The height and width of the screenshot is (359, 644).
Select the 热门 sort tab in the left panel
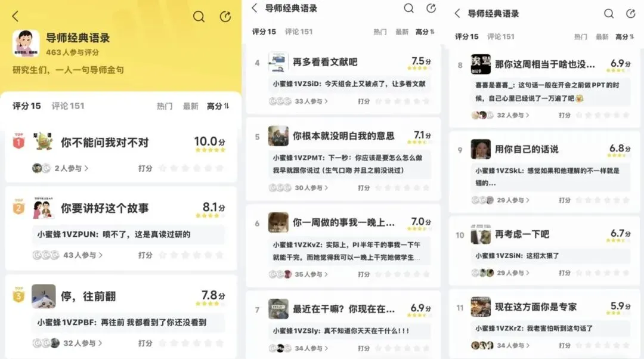click(165, 106)
